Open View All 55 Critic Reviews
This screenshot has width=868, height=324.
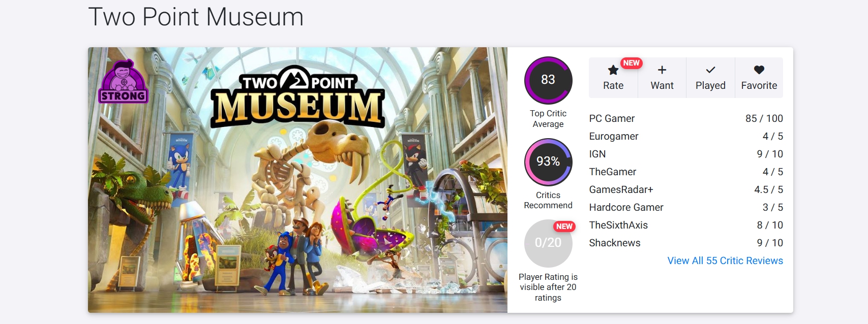(x=725, y=261)
